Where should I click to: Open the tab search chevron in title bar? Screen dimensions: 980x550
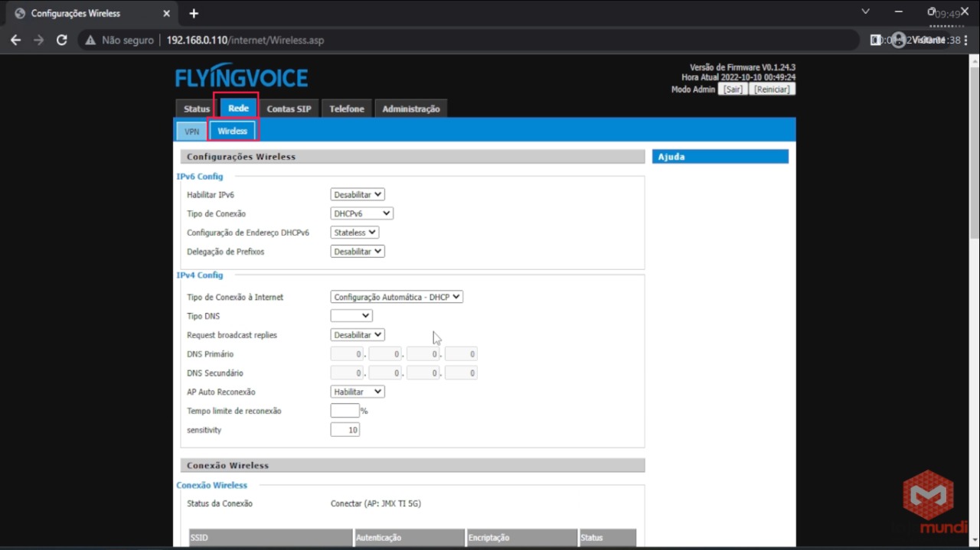pos(866,12)
